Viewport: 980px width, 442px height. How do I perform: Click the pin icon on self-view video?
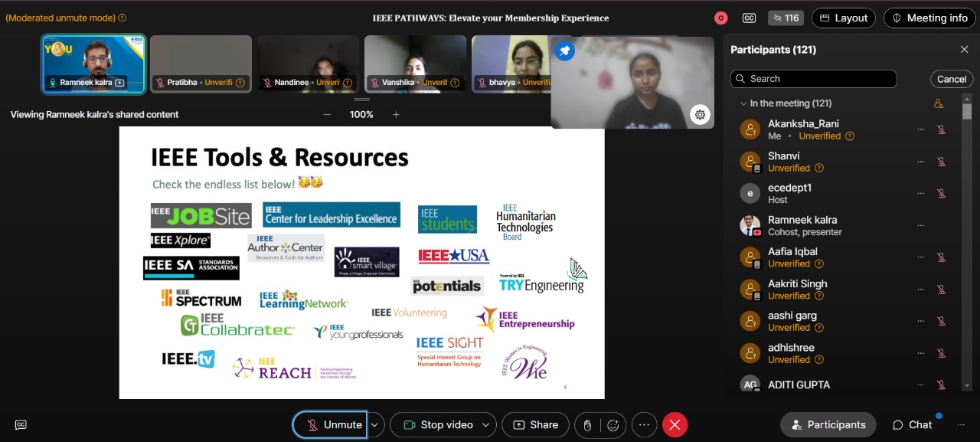(564, 51)
